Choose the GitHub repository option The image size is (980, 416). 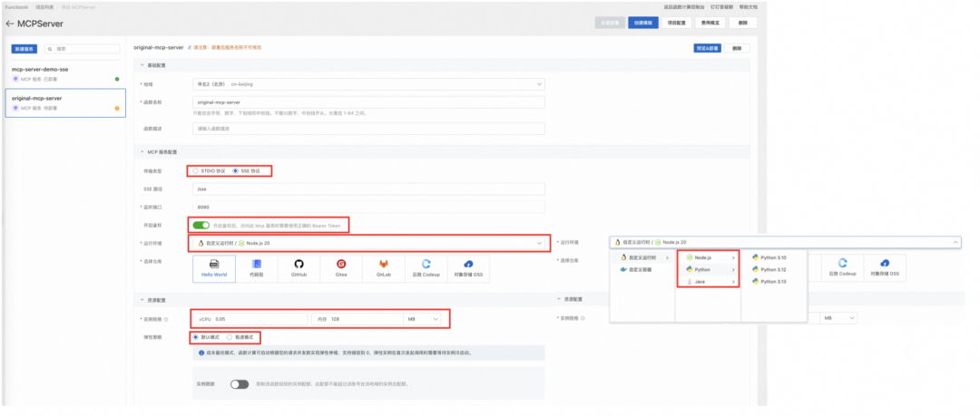pyautogui.click(x=298, y=266)
